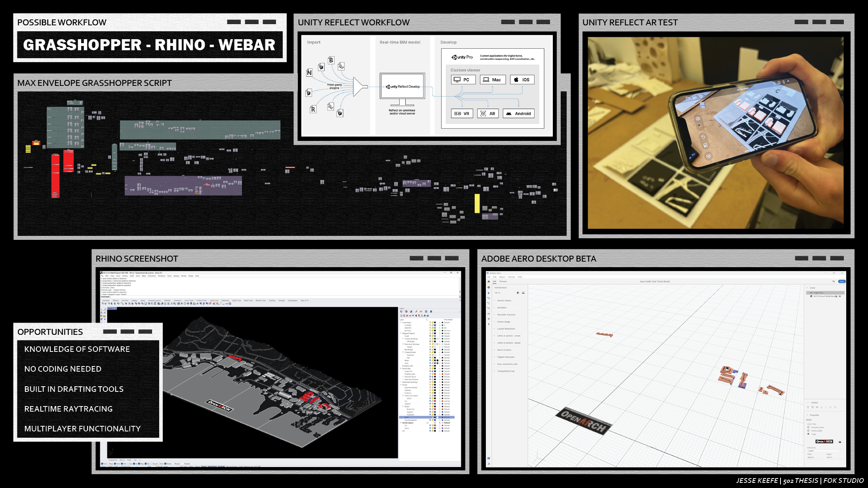Collapse the Aero Scene panel chevron
Viewport: 868px width, 488px height.
tap(807, 288)
